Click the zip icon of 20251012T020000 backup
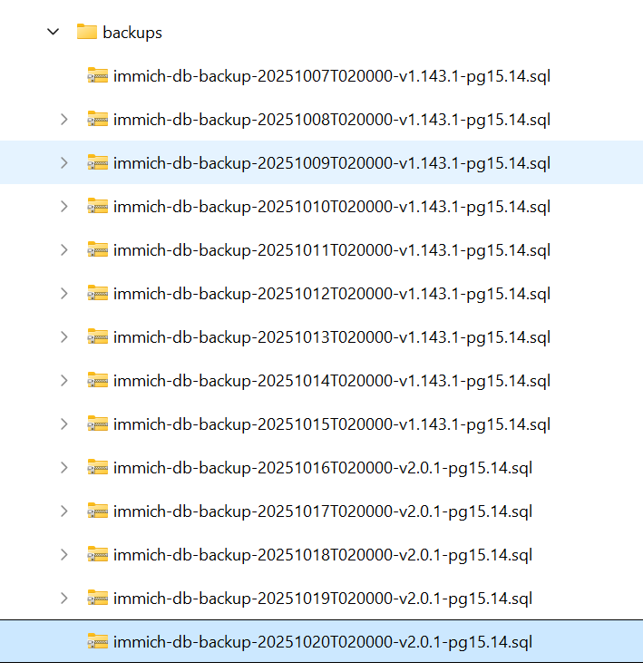The height and width of the screenshot is (672, 643). tap(98, 293)
